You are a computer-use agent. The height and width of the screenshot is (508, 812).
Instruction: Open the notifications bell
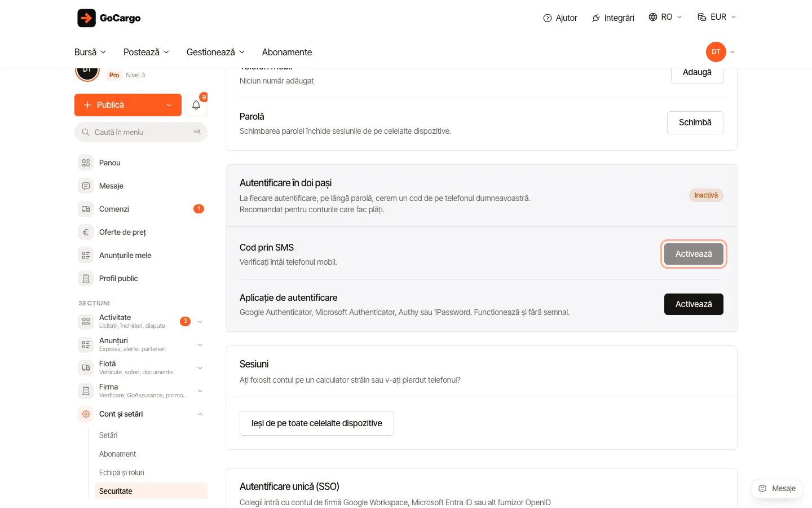(x=196, y=105)
